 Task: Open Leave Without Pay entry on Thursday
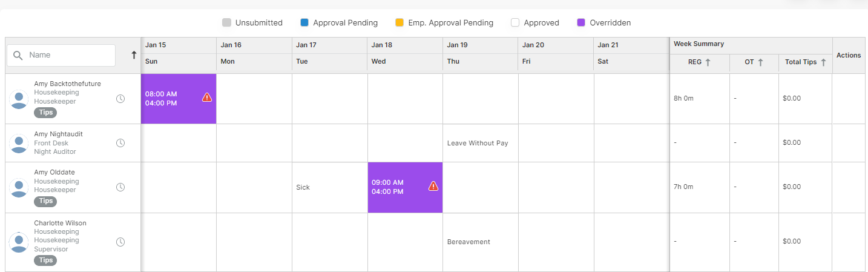point(478,144)
